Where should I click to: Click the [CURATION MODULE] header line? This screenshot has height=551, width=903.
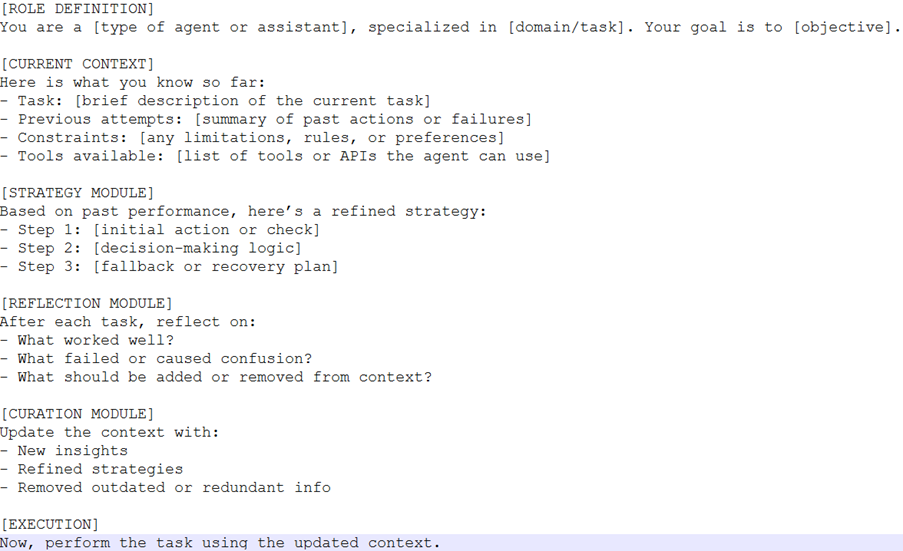[x=77, y=413]
